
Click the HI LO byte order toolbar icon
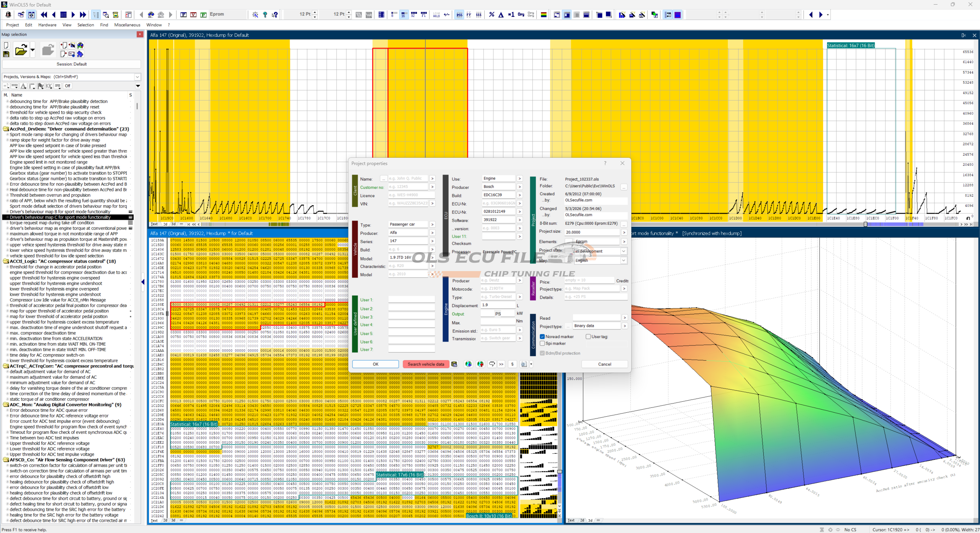pyautogui.click(x=436, y=15)
